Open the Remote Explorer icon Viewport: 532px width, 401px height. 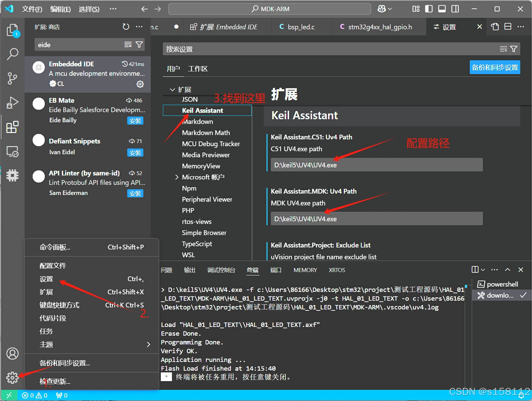[12, 152]
